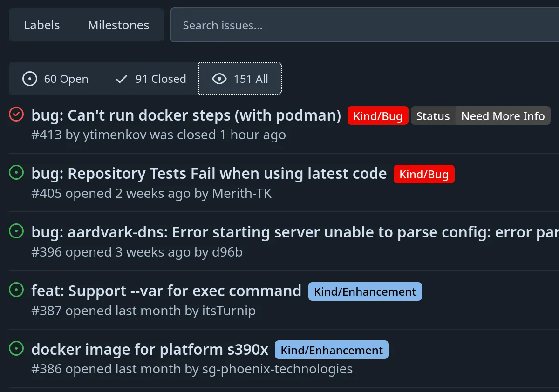The width and height of the screenshot is (559, 392).
Task: Select the 151 All issues filter
Action: point(240,79)
